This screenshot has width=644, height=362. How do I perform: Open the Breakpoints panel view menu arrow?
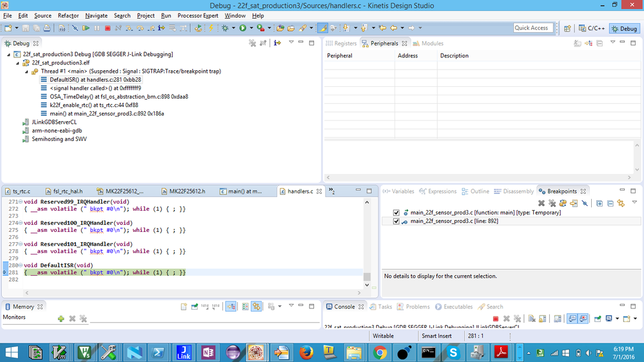point(634,202)
